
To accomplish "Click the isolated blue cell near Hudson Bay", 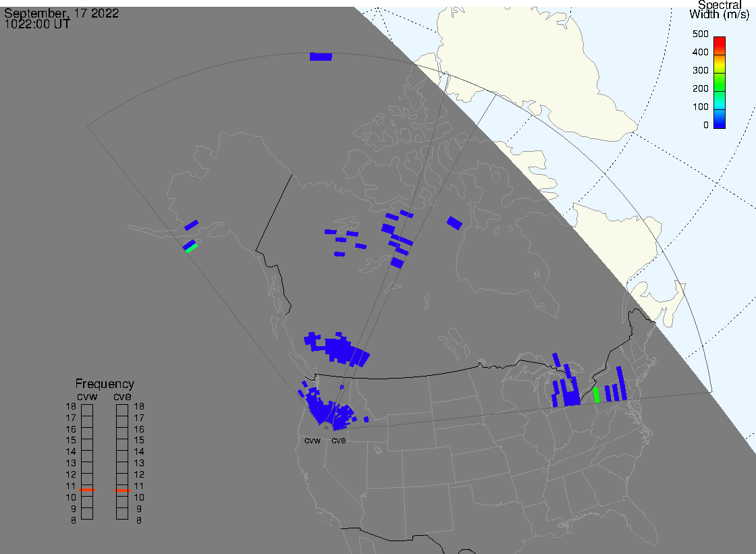I will tap(454, 223).
